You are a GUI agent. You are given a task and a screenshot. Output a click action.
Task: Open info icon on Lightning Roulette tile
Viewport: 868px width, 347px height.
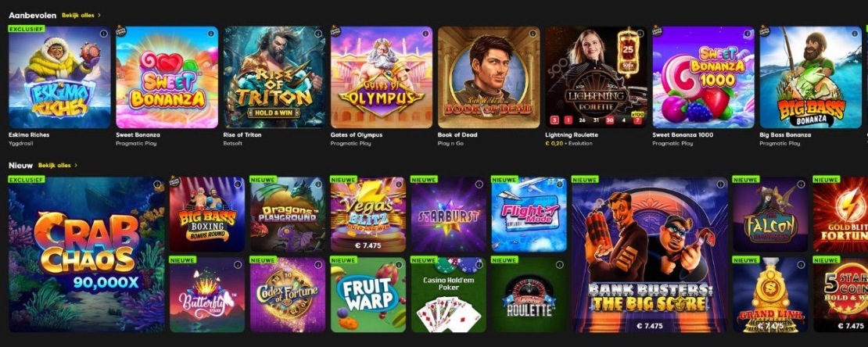(x=640, y=34)
